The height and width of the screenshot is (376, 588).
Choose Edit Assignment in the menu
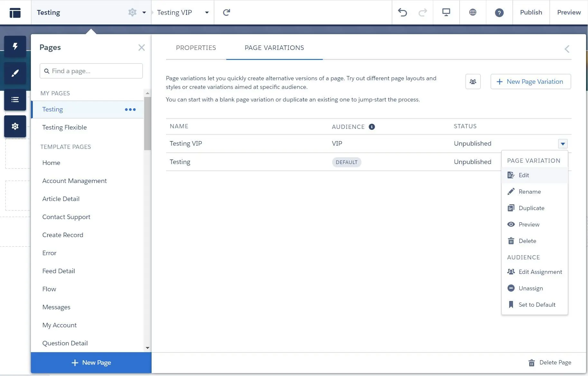click(x=535, y=272)
